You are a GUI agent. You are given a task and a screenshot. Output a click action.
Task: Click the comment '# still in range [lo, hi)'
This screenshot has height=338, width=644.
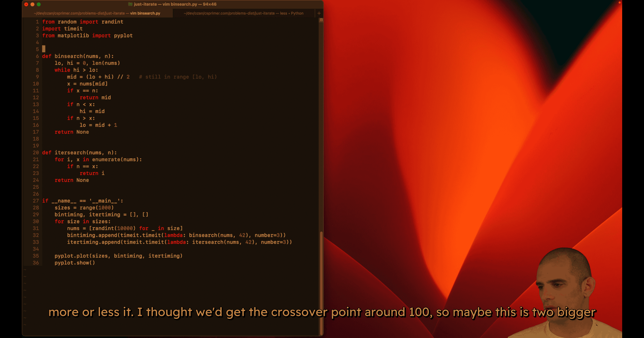click(178, 77)
